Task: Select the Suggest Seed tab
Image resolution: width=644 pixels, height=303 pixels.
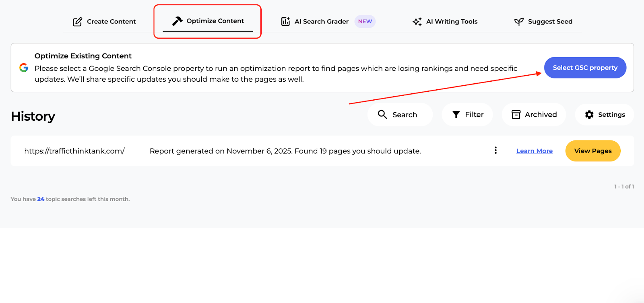Action: click(543, 21)
